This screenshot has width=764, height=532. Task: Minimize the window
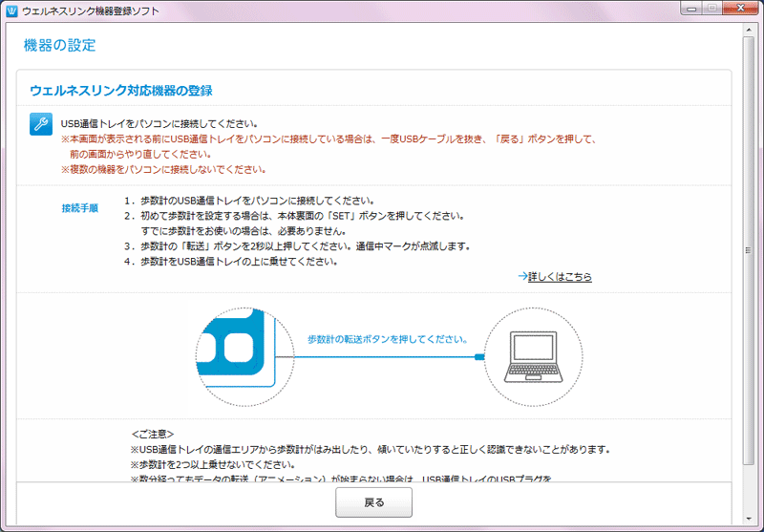[x=691, y=8]
